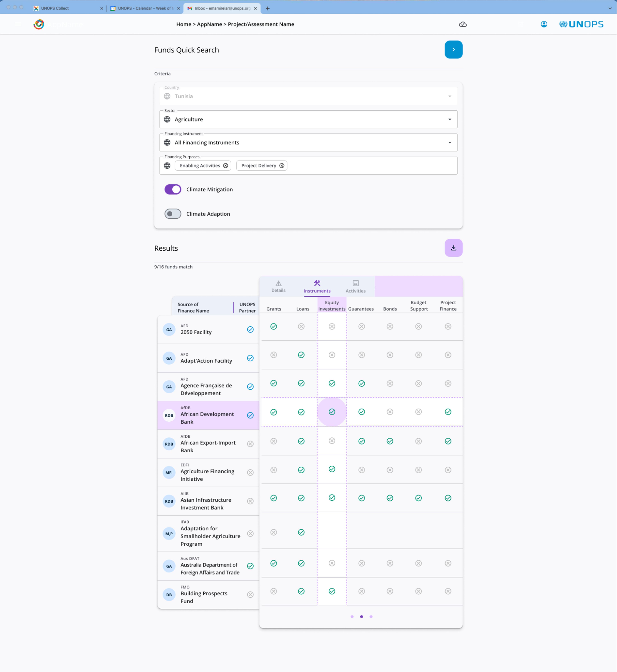This screenshot has width=617, height=672.
Task: Select Building Prospects Fund row
Action: [208, 595]
